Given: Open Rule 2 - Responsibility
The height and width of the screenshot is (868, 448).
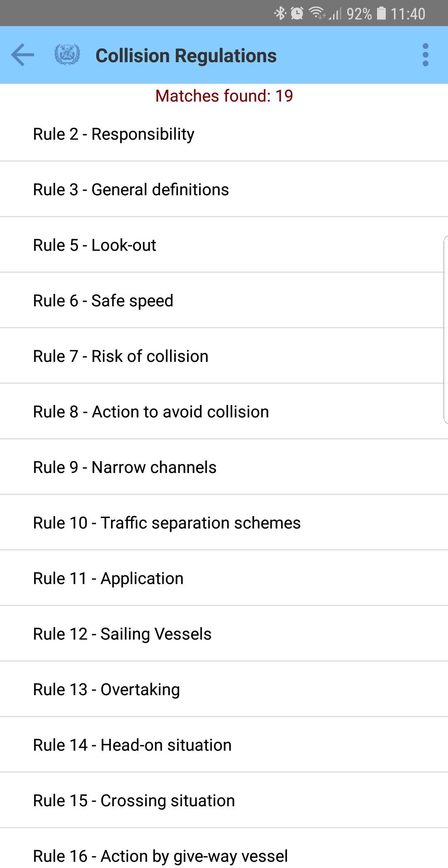Looking at the screenshot, I should [224, 134].
